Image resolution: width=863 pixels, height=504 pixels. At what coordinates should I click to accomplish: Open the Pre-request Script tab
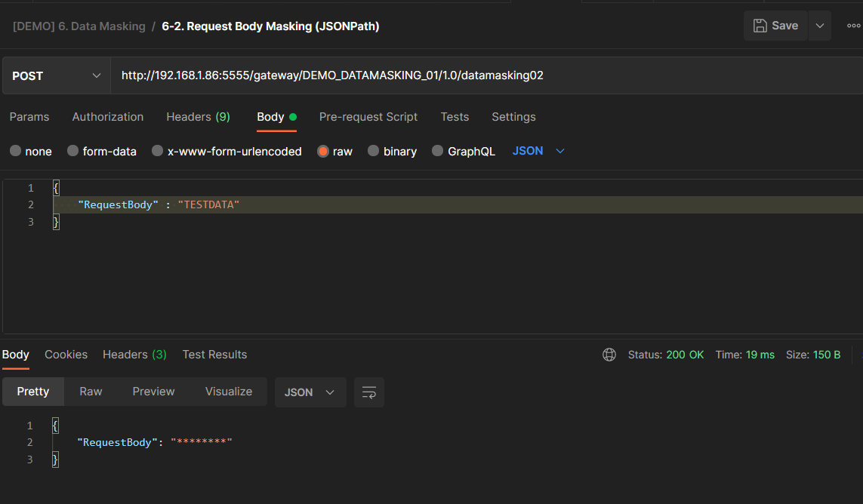(x=368, y=117)
